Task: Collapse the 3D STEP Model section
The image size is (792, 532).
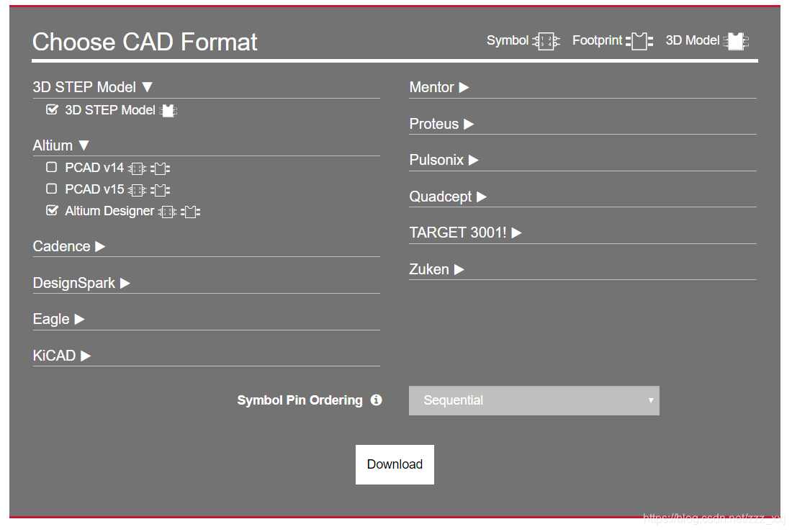Action: (x=93, y=87)
